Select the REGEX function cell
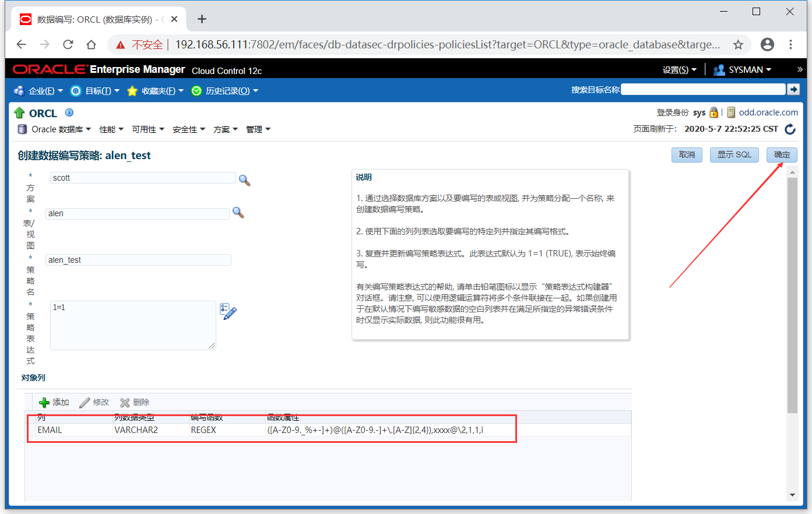812x514 pixels. tap(227, 430)
